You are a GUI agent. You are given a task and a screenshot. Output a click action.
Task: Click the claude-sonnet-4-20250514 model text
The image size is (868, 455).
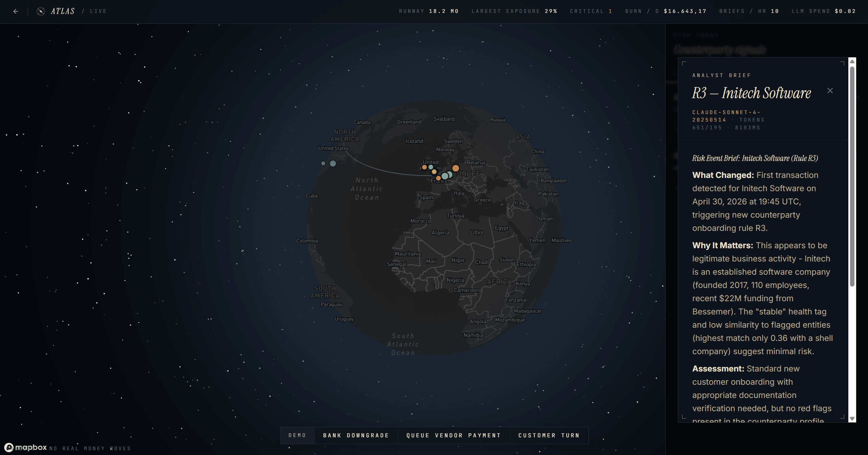[726, 116]
